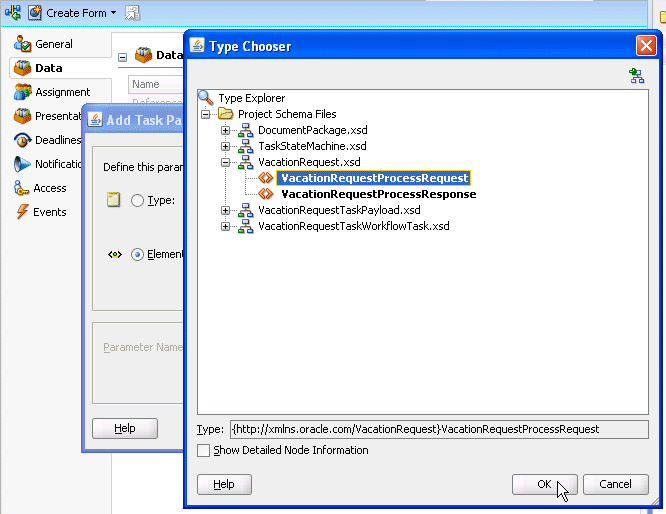Open the Notification tab

tap(47, 164)
